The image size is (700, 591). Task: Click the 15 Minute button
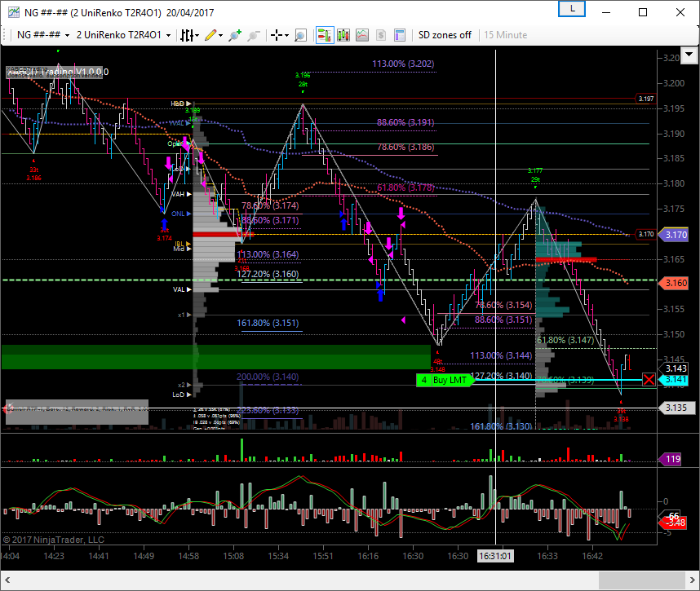coord(505,35)
